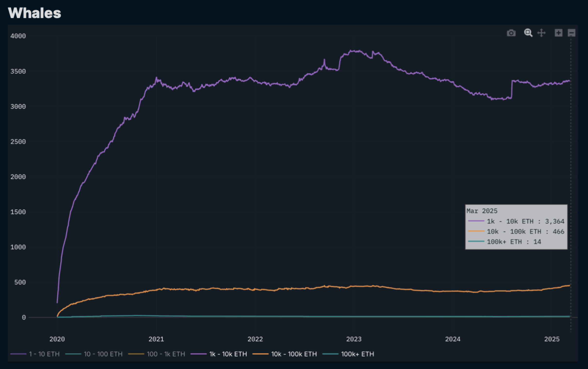Viewport: 588px width, 369px height.
Task: Click the minus zoom-out button
Action: 571,33
